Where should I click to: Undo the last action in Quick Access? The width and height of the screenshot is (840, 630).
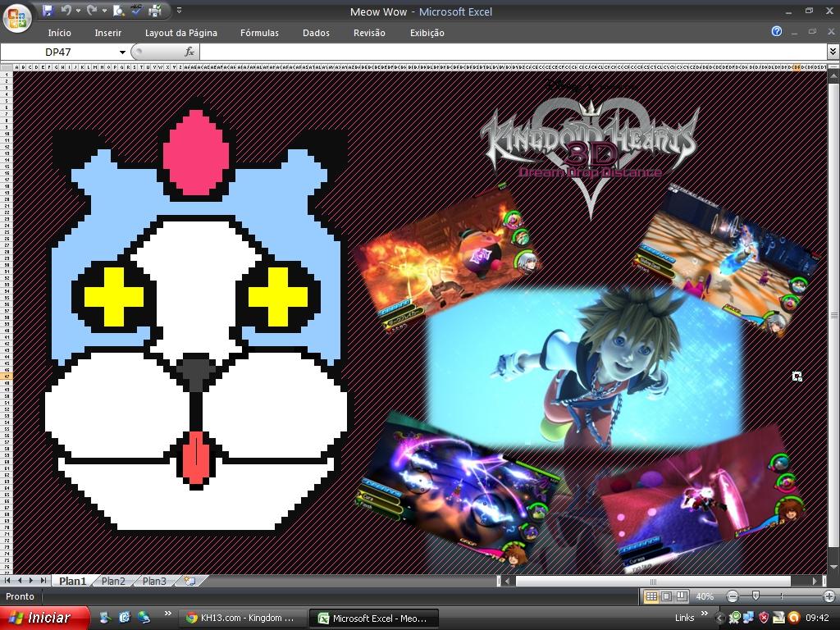point(65,11)
